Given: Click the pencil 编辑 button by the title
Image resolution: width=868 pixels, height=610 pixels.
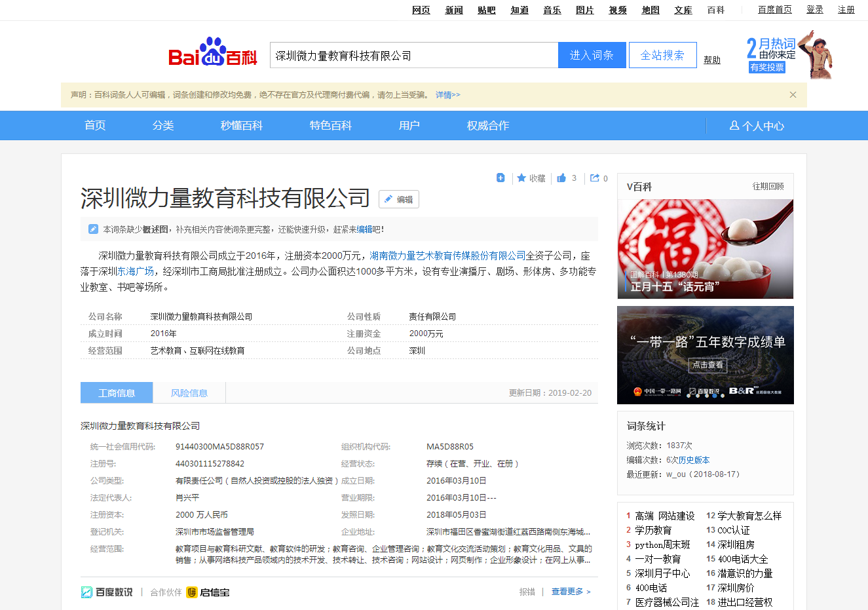Looking at the screenshot, I should tap(399, 199).
